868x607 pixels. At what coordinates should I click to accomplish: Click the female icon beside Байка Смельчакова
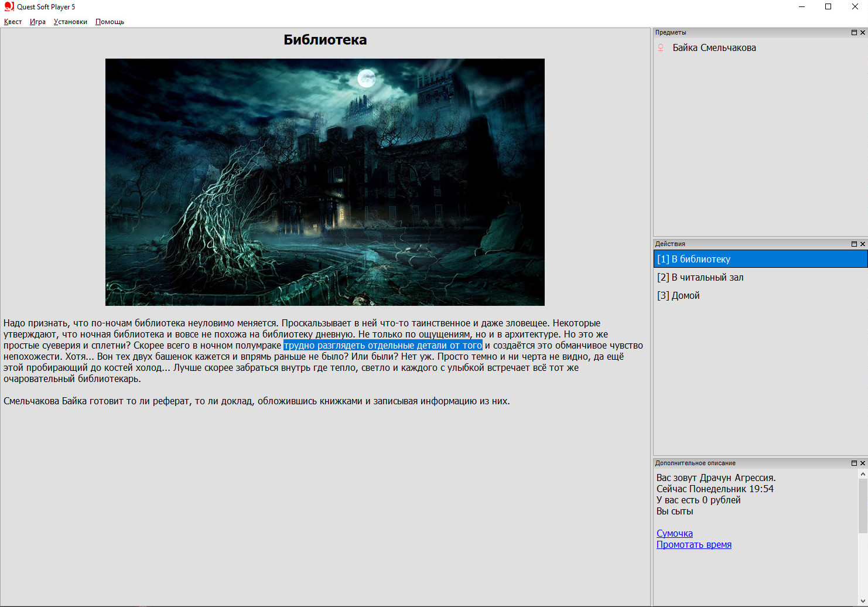coord(661,48)
